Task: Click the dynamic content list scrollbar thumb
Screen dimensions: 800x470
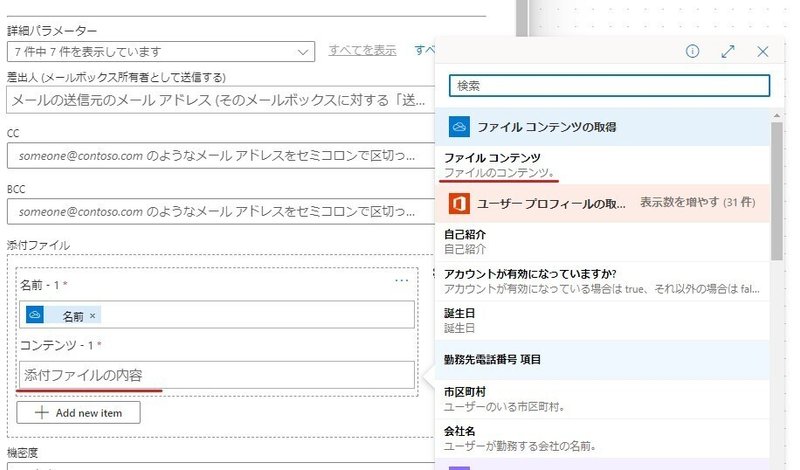Action: (777, 190)
